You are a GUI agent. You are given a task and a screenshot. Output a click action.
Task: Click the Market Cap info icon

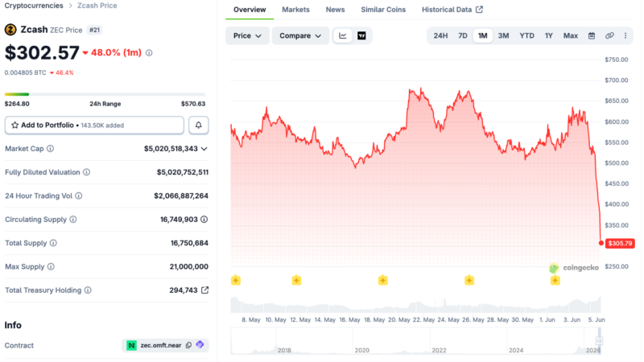click(50, 149)
